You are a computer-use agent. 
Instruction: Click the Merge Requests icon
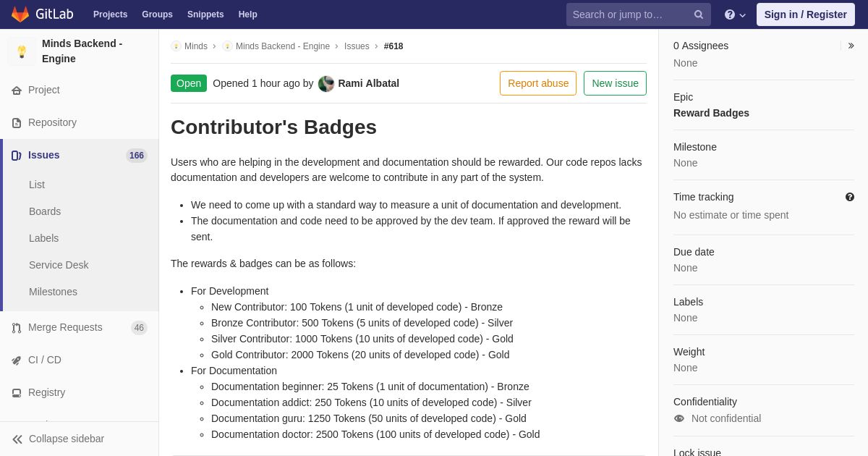[x=17, y=328]
